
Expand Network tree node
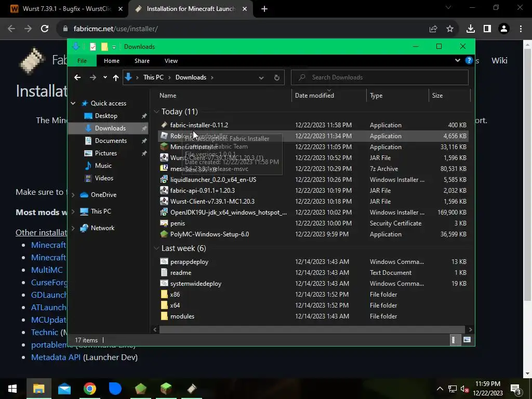(73, 228)
